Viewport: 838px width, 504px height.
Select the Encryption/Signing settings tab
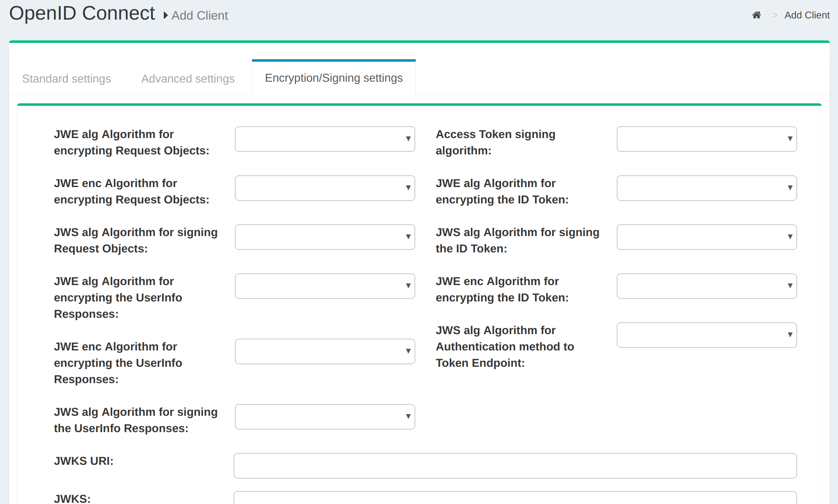click(x=333, y=78)
